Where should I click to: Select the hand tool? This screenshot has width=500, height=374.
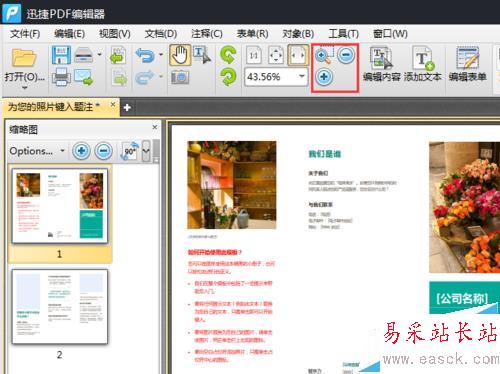pos(180,55)
